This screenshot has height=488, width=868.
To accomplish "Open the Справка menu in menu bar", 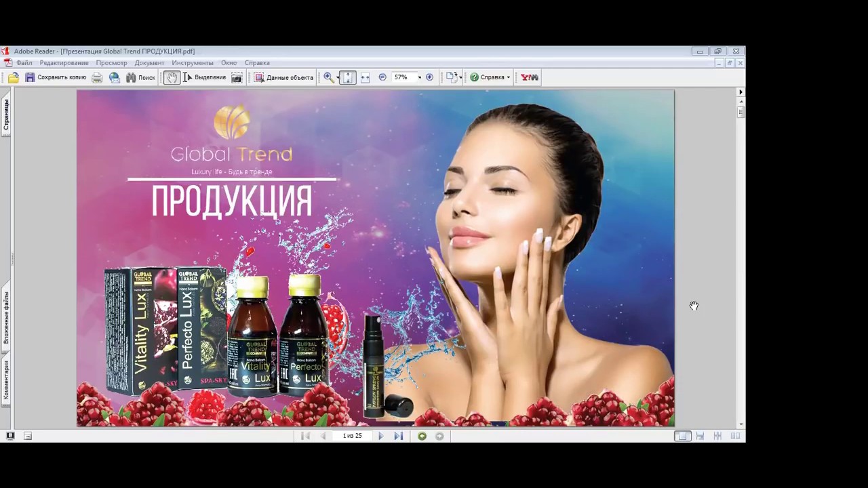I will (x=257, y=63).
